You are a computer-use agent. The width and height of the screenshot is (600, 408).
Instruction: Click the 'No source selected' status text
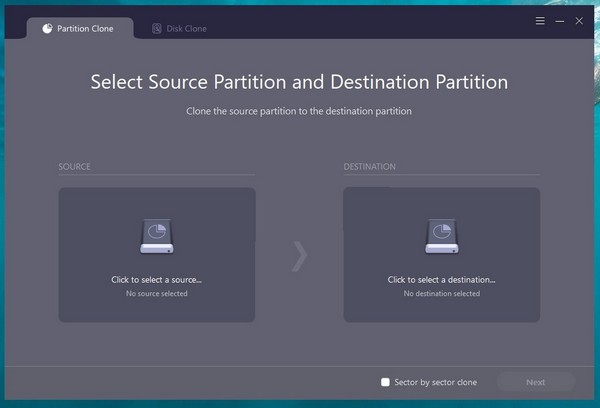pos(157,294)
